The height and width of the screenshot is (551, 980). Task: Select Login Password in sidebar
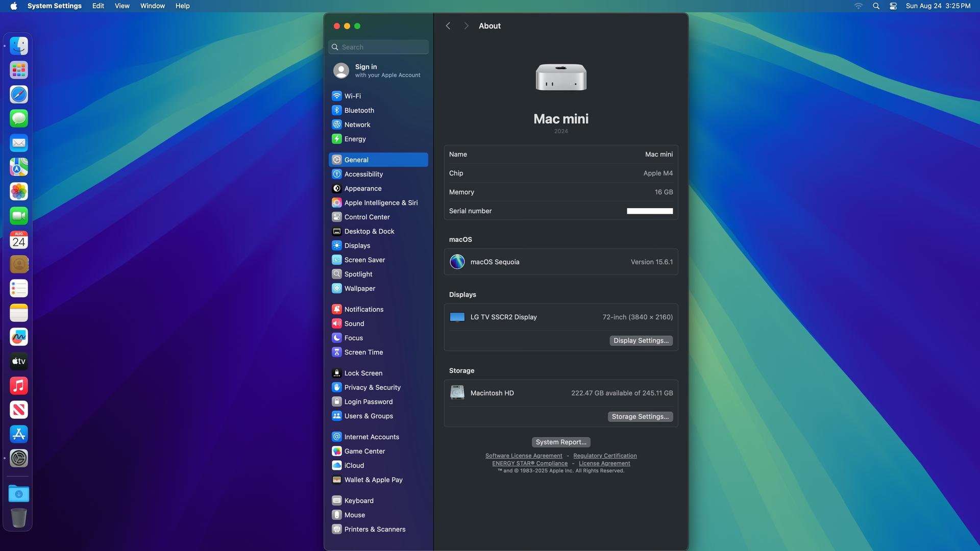(378, 402)
